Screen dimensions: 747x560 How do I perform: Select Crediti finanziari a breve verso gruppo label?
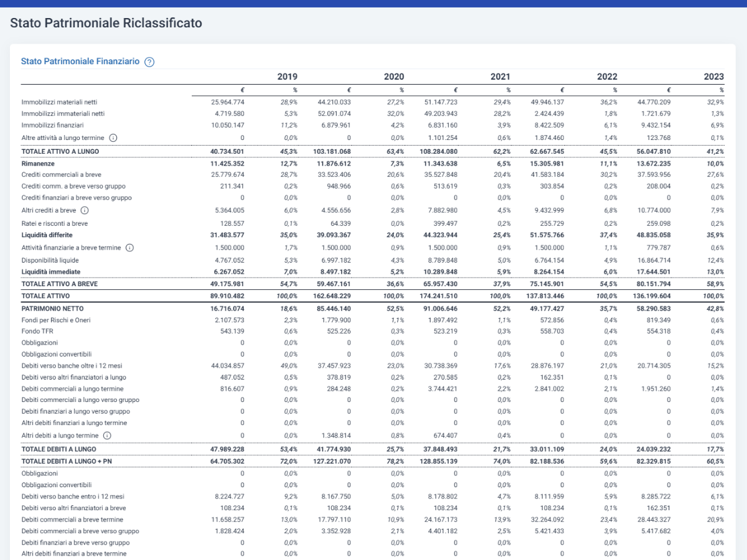(x=76, y=198)
